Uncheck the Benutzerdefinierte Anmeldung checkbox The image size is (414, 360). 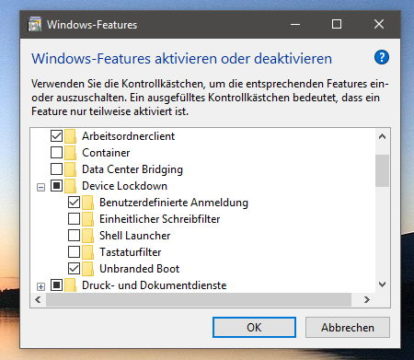74,202
